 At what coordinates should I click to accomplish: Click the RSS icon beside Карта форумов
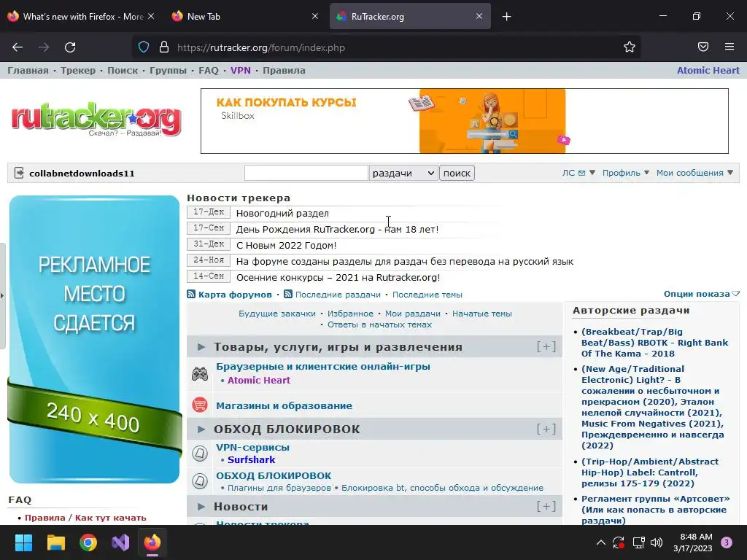[191, 295]
